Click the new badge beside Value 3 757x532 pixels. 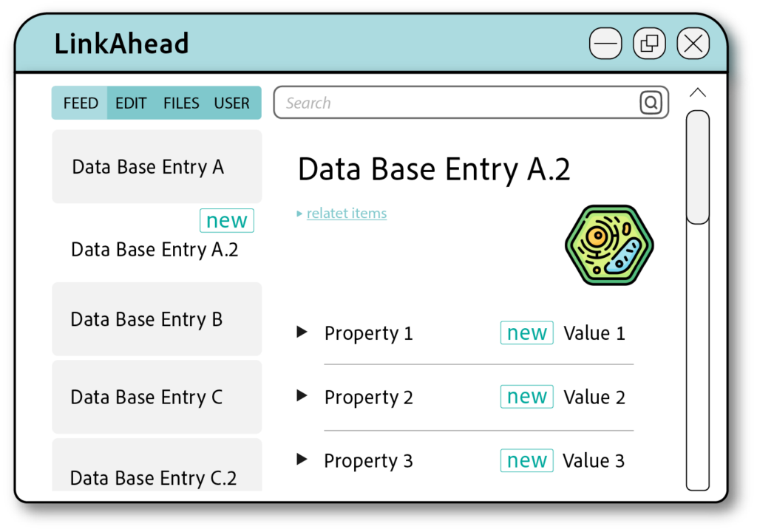[x=526, y=460]
